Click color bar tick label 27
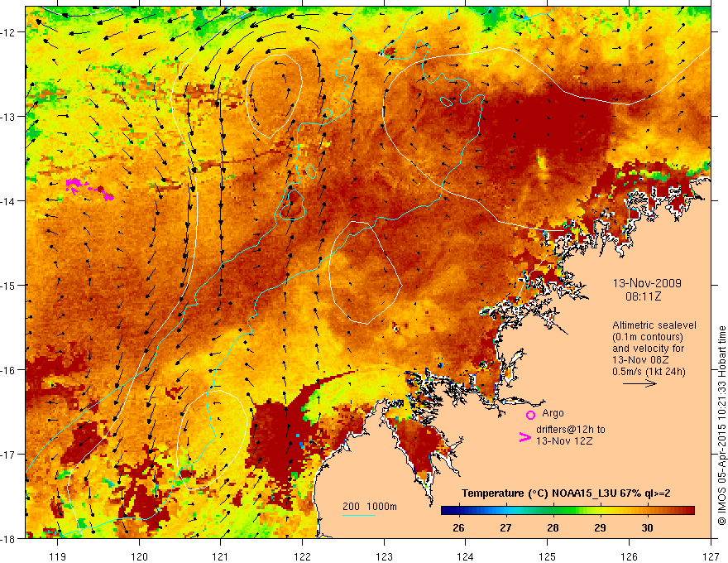728x563 pixels. pos(505,527)
